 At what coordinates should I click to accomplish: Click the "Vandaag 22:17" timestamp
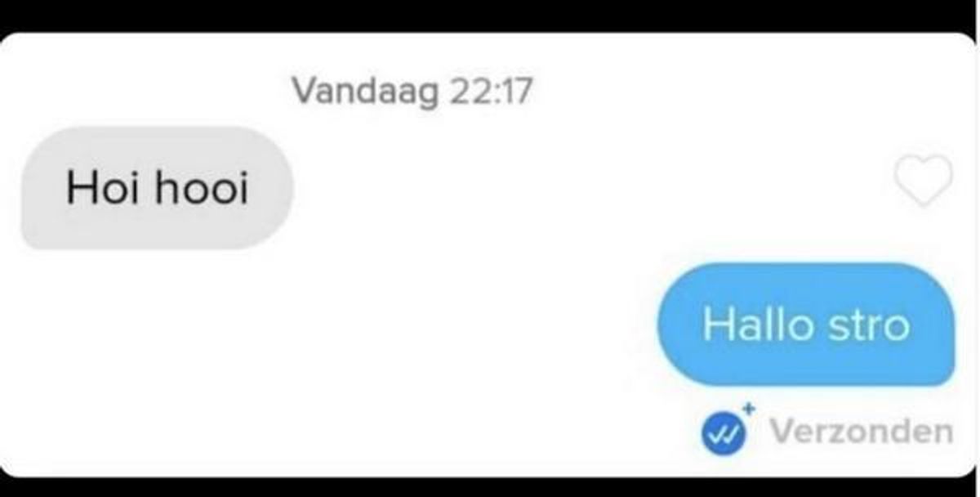pyautogui.click(x=412, y=91)
